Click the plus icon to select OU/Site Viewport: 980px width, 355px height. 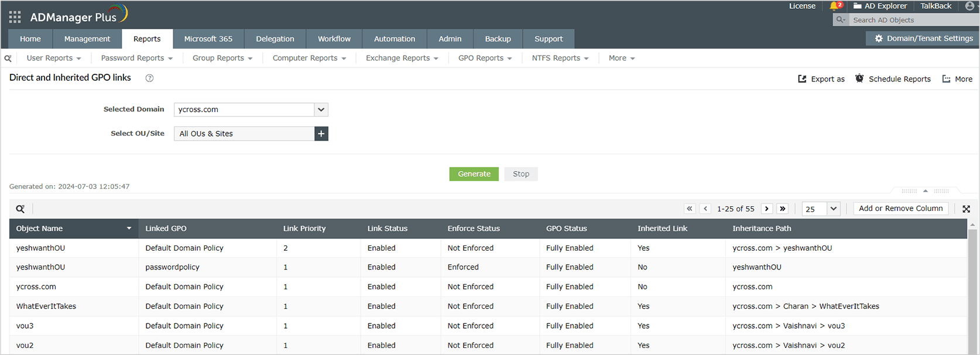[321, 134]
